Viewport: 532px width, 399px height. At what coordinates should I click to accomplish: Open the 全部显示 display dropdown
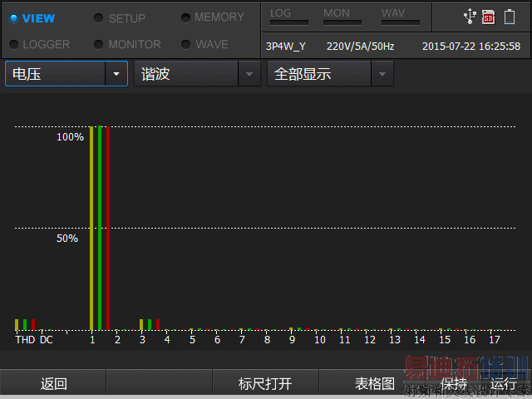pos(331,74)
